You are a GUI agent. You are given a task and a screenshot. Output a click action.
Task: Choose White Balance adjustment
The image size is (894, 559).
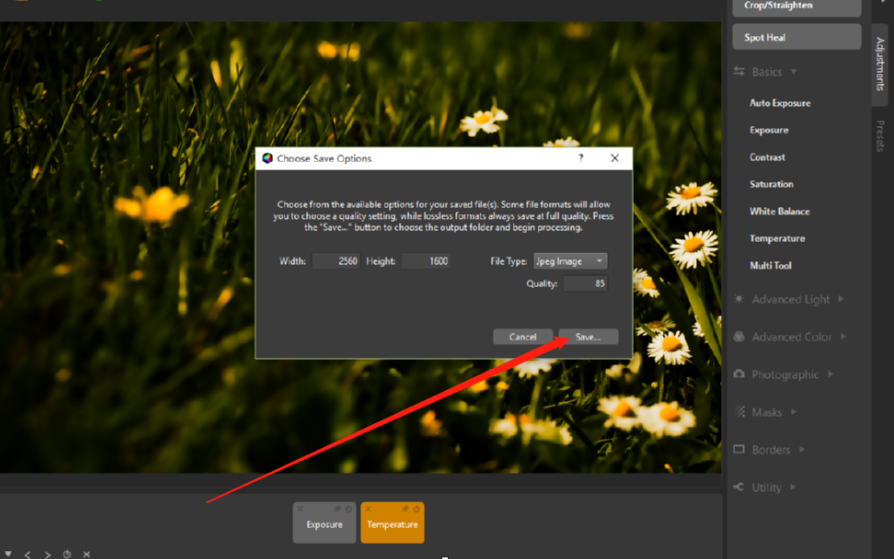tap(779, 212)
